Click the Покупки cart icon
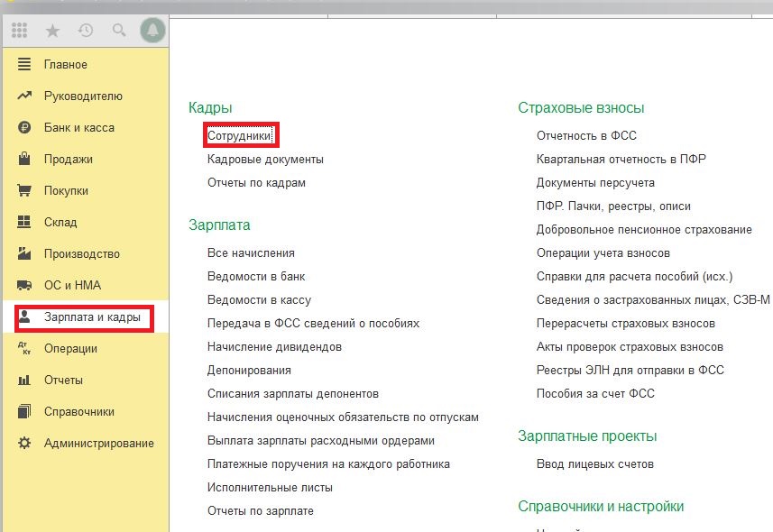This screenshot has width=773, height=532. [24, 190]
